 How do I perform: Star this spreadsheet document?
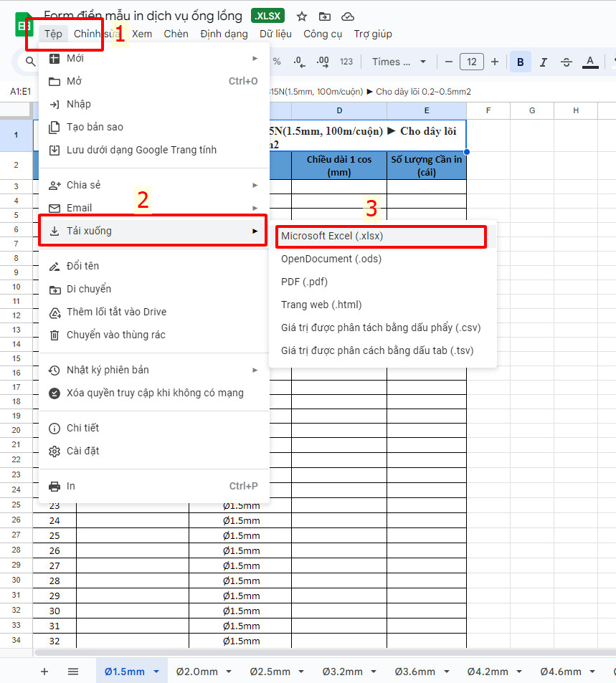[x=301, y=17]
